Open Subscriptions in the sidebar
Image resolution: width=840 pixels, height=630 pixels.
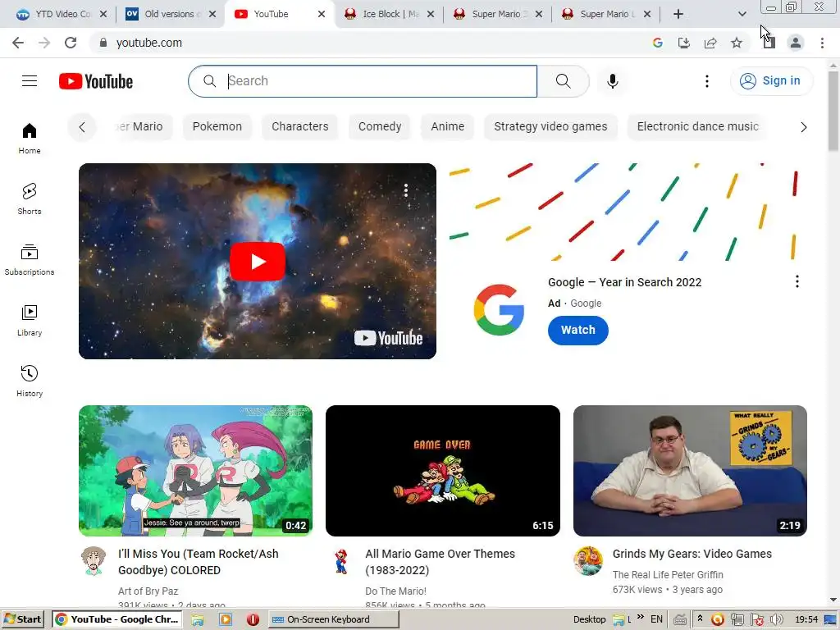(30, 259)
